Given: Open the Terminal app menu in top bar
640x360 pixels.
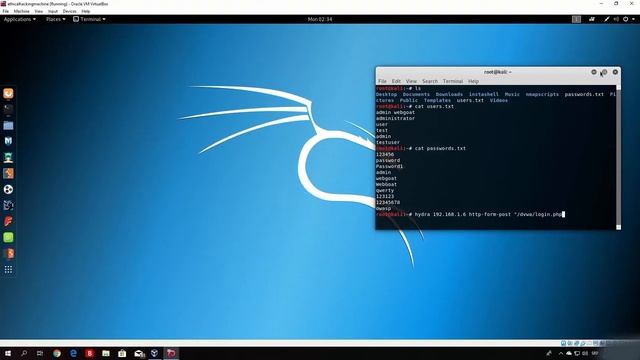Looking at the screenshot, I should pyautogui.click(x=89, y=19).
